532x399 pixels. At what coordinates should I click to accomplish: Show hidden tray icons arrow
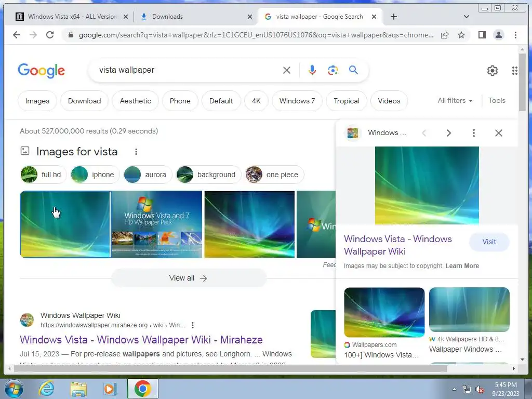[454, 390]
